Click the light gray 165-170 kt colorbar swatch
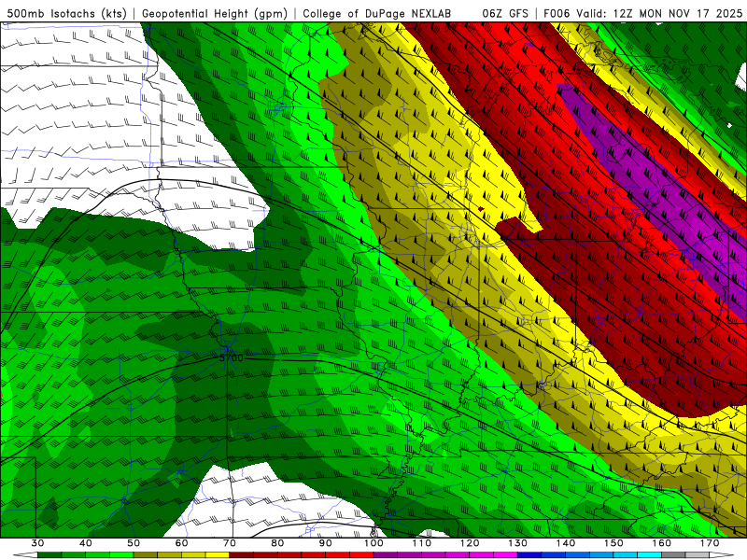 tap(698, 555)
